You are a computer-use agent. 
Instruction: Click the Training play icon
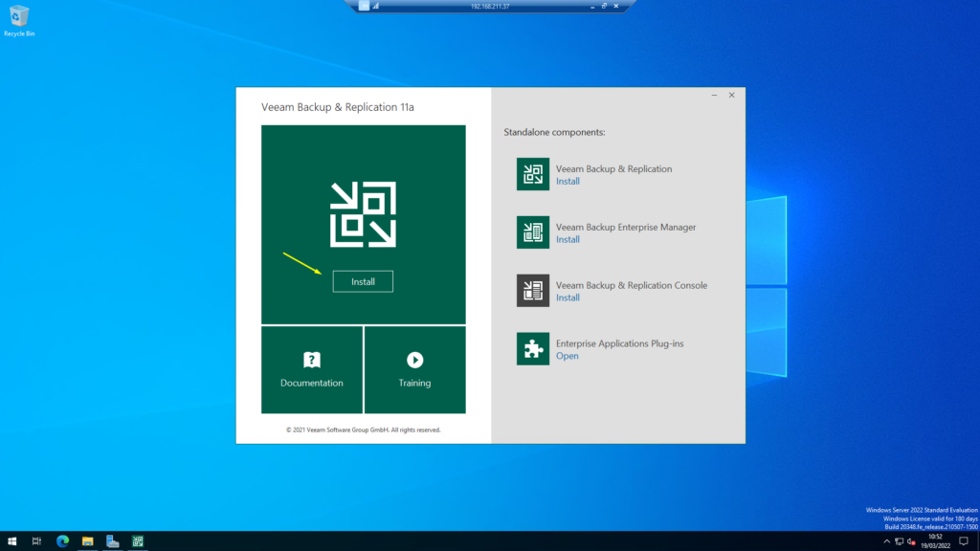pyautogui.click(x=415, y=360)
